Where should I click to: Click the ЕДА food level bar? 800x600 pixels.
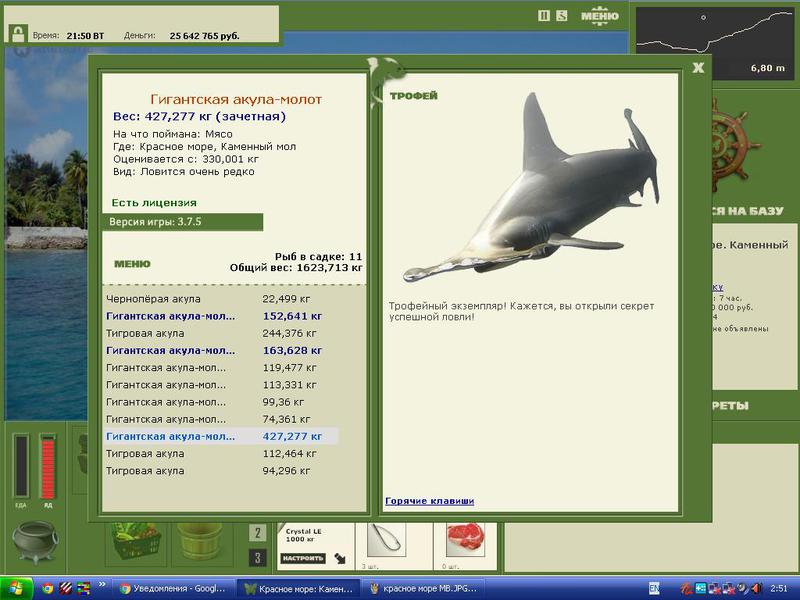coord(21,465)
